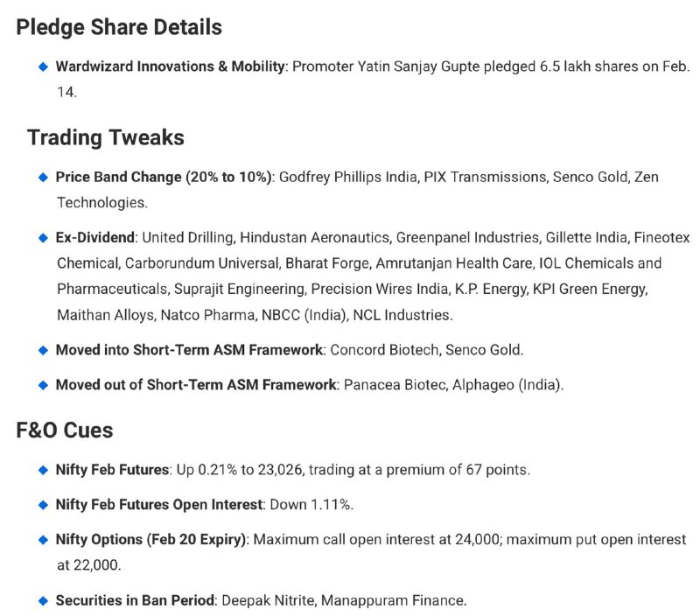Click the bullet beside Nifty Feb Futures Open Interest
The image size is (700, 616).
[43, 505]
